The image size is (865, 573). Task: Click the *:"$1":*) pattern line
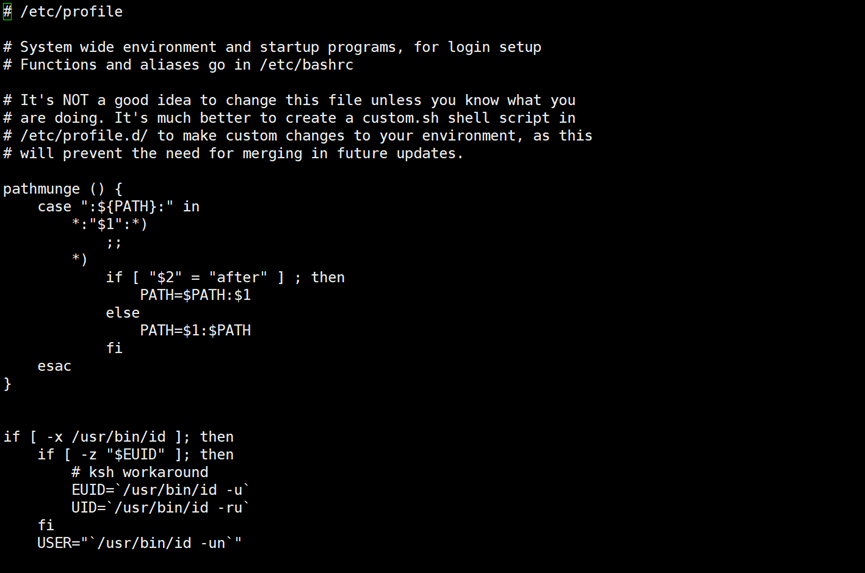[x=110, y=224]
